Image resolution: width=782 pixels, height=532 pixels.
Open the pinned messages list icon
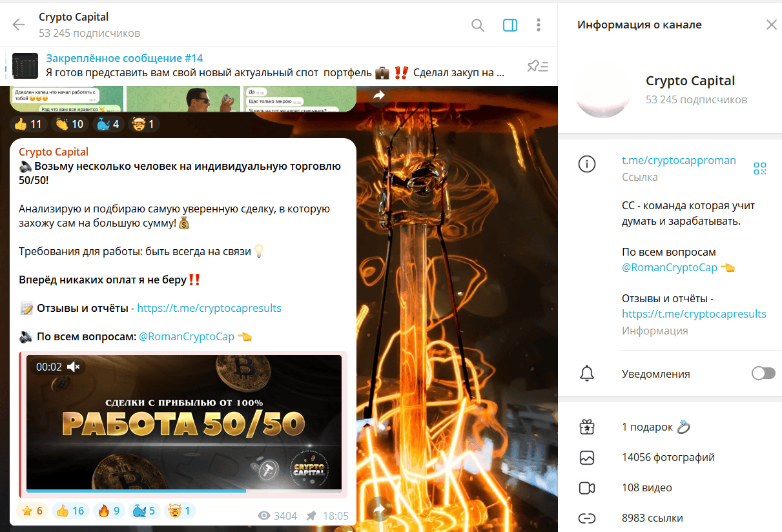pos(537,66)
